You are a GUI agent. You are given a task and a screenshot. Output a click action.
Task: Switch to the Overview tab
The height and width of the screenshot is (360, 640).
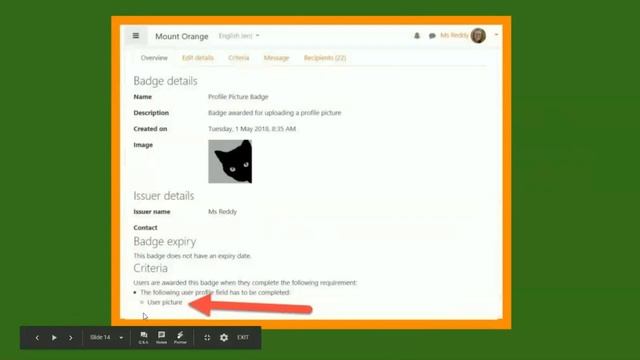tap(154, 58)
